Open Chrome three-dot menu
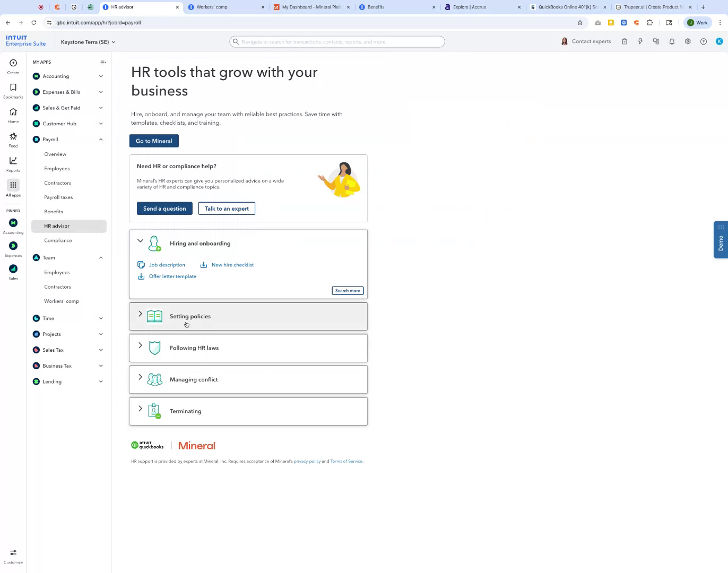This screenshot has height=573, width=728. coord(720,23)
